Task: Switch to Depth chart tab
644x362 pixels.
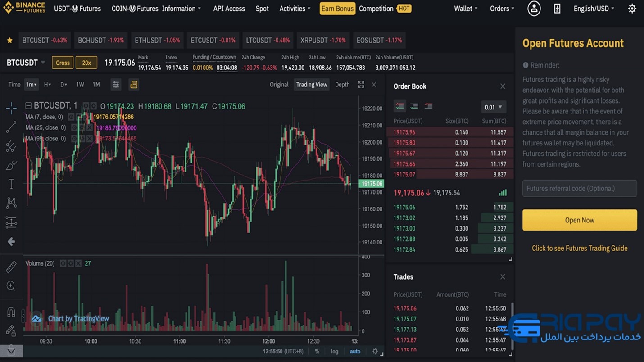Action: tap(342, 85)
